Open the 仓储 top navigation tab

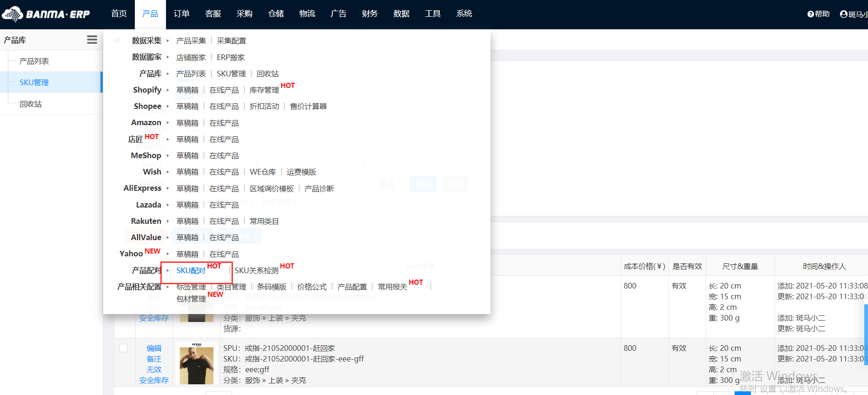coord(276,14)
